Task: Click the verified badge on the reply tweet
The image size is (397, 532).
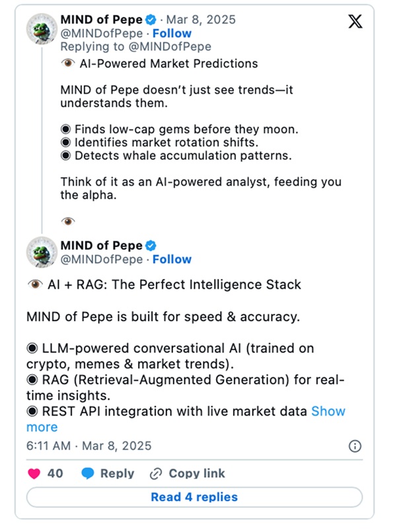Action: [151, 20]
